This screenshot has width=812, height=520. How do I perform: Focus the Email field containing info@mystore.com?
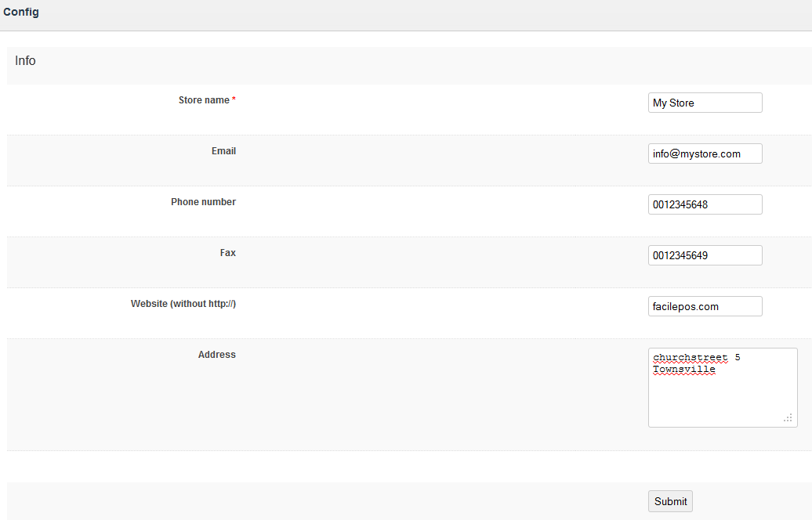(705, 153)
